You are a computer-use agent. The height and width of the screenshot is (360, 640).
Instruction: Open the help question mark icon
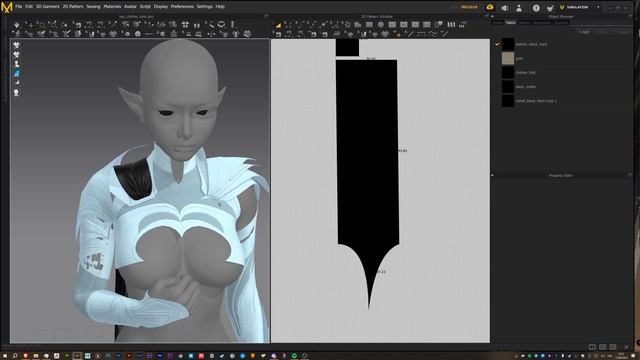tap(536, 8)
